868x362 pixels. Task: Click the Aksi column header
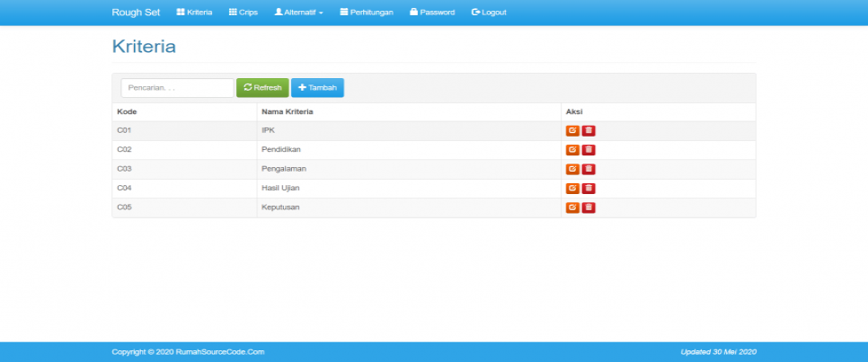coord(574,111)
